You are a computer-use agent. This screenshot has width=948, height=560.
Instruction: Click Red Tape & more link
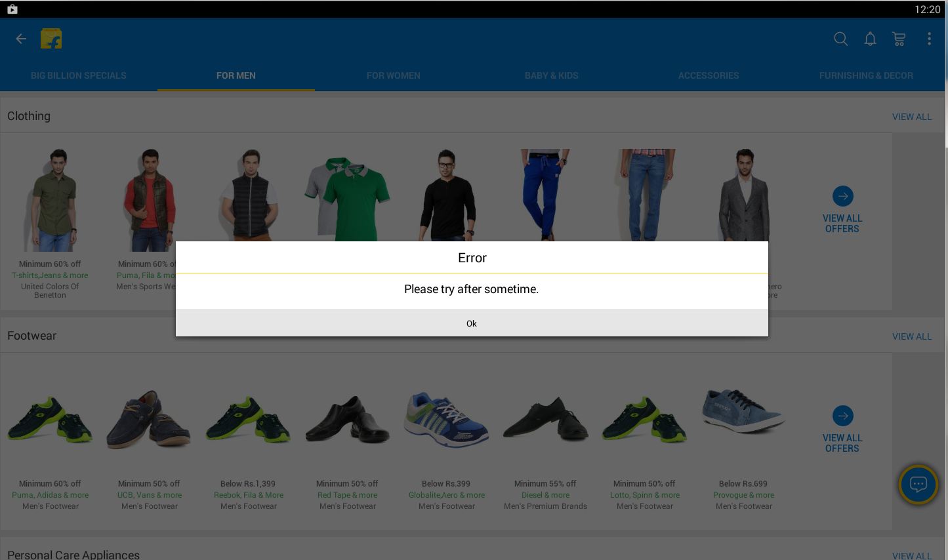pyautogui.click(x=348, y=495)
